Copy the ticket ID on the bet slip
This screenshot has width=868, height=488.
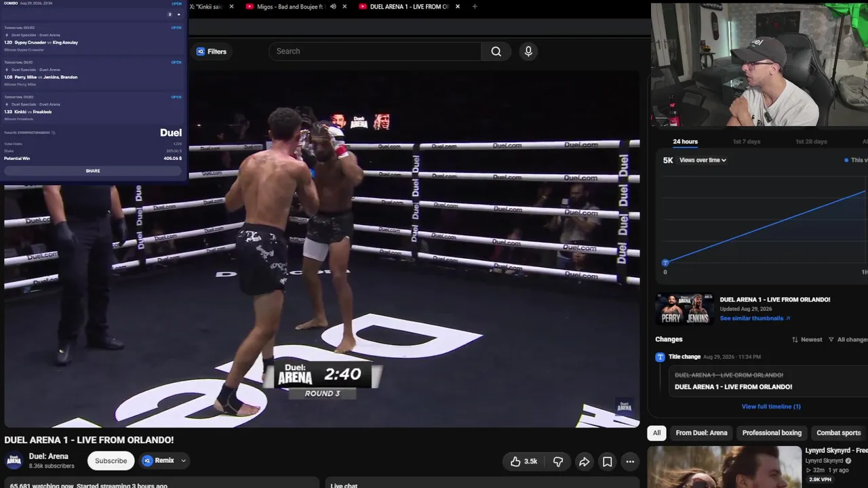click(x=54, y=133)
